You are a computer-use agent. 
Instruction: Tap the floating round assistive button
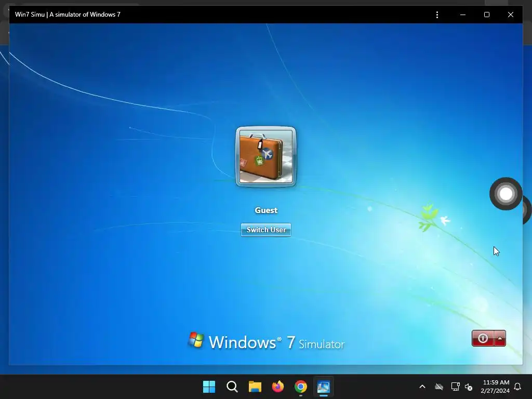pyautogui.click(x=506, y=194)
